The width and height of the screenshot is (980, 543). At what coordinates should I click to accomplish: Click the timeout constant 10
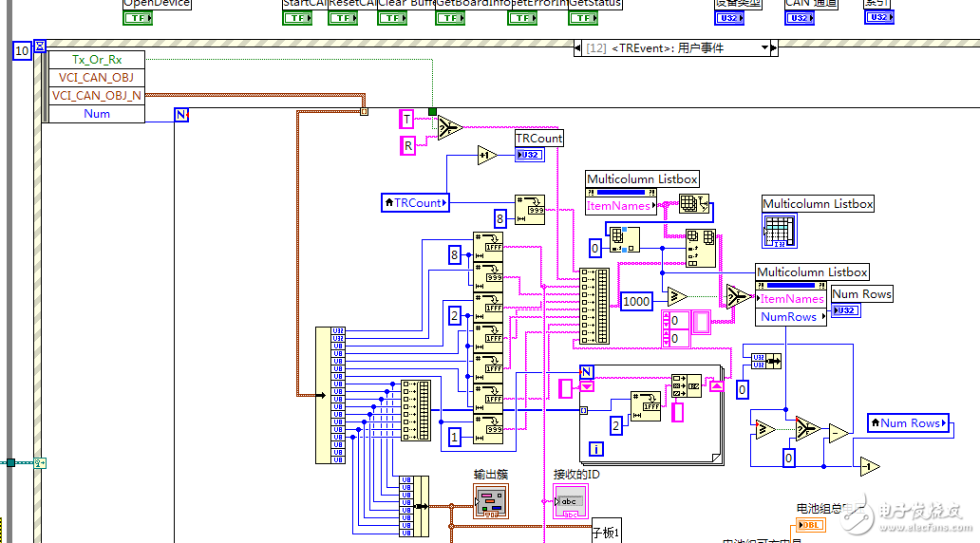click(x=22, y=50)
